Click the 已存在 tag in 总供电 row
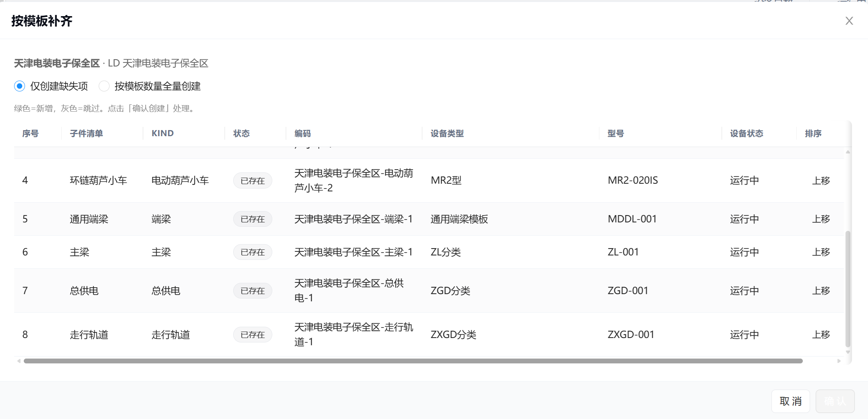This screenshot has height=419, width=868. click(x=253, y=291)
